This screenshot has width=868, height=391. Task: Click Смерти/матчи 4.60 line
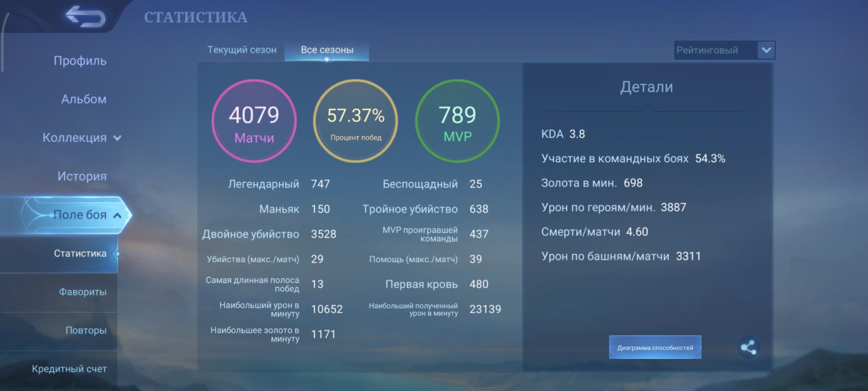(594, 232)
